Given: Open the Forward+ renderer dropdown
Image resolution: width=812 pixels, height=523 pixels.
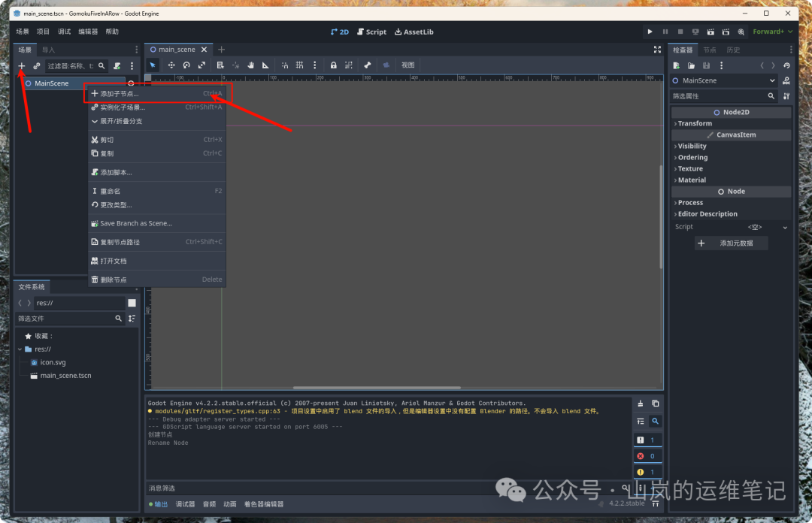Looking at the screenshot, I should (772, 32).
